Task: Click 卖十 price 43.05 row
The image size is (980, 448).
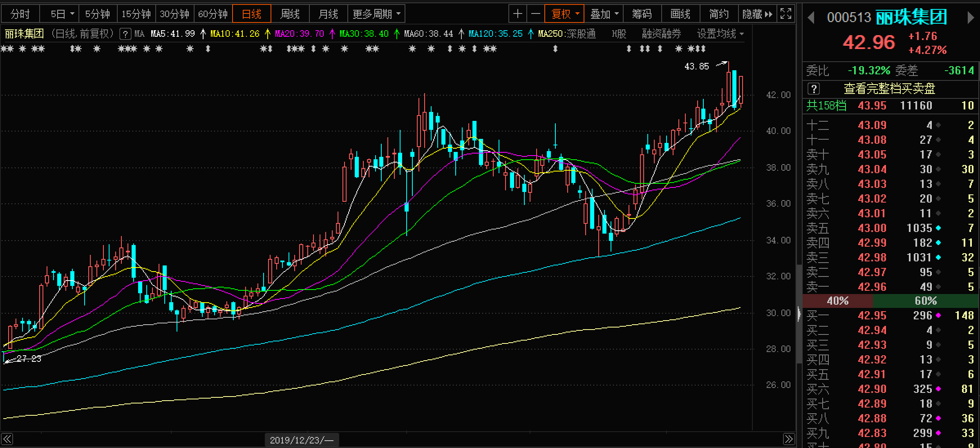Action: [x=891, y=154]
